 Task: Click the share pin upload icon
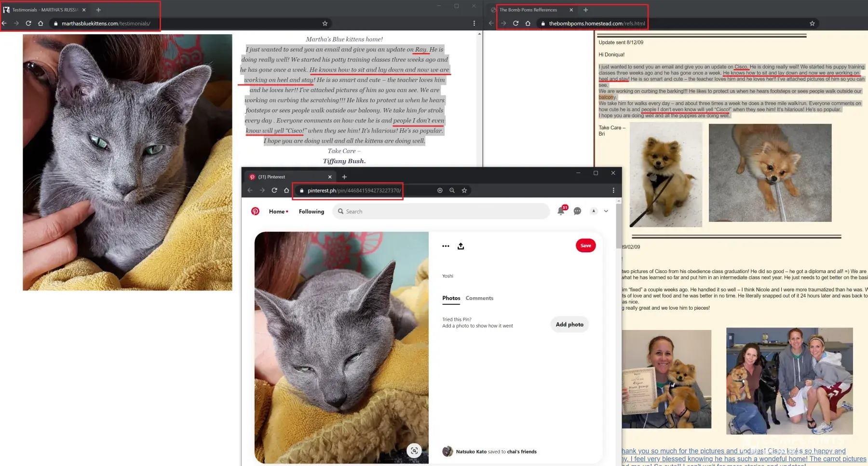pos(461,246)
